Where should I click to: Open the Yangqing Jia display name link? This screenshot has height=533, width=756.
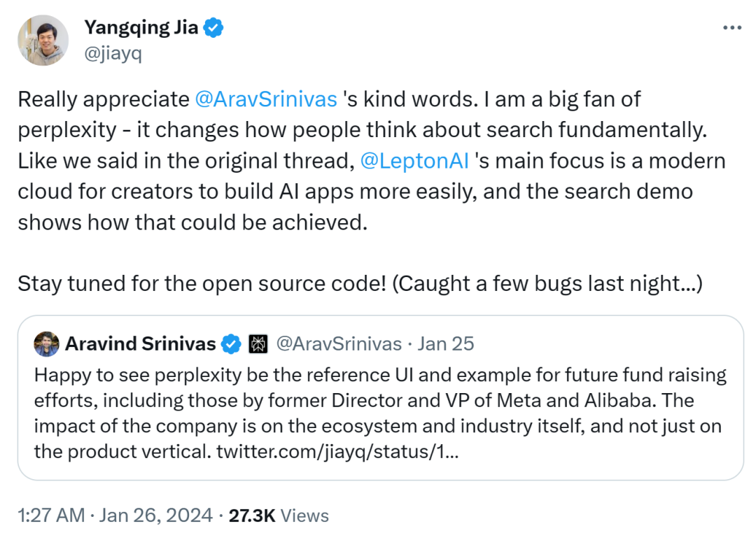[141, 28]
